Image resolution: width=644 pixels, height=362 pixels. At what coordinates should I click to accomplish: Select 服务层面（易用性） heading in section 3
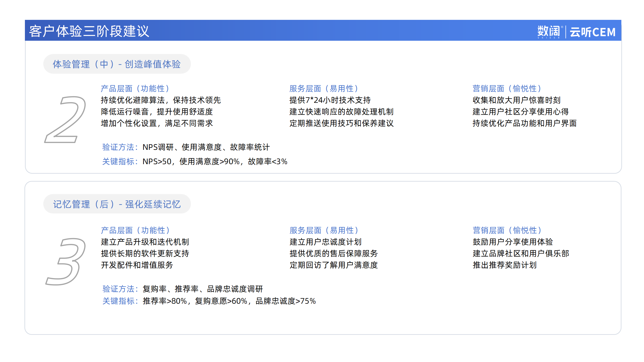click(x=325, y=230)
